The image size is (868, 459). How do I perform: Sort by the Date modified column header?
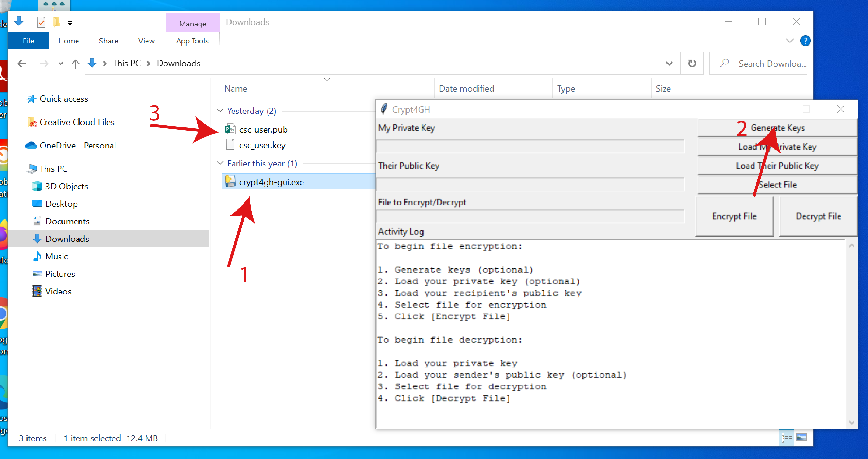[466, 89]
